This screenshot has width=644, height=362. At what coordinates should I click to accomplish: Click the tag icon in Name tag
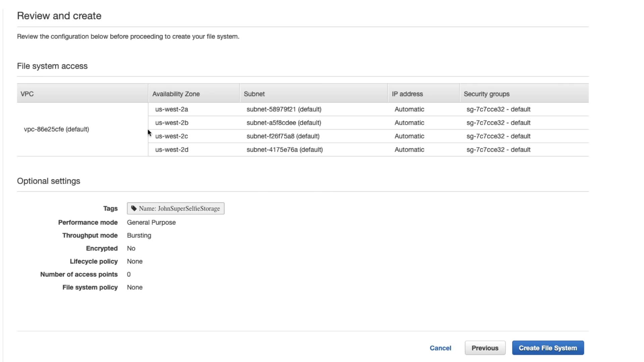tap(134, 208)
